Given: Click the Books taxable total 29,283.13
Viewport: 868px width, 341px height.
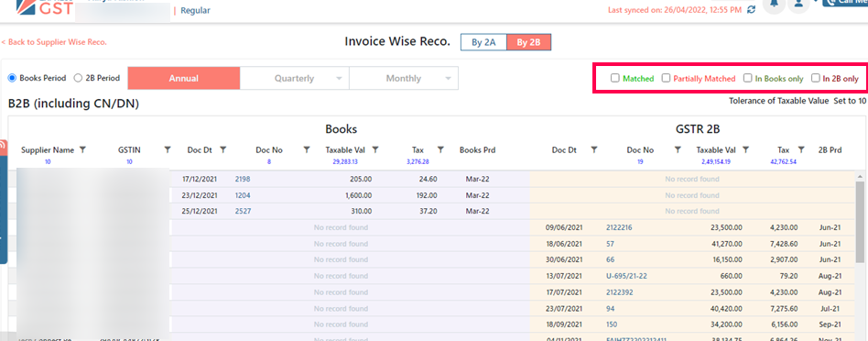Looking at the screenshot, I should (345, 162).
